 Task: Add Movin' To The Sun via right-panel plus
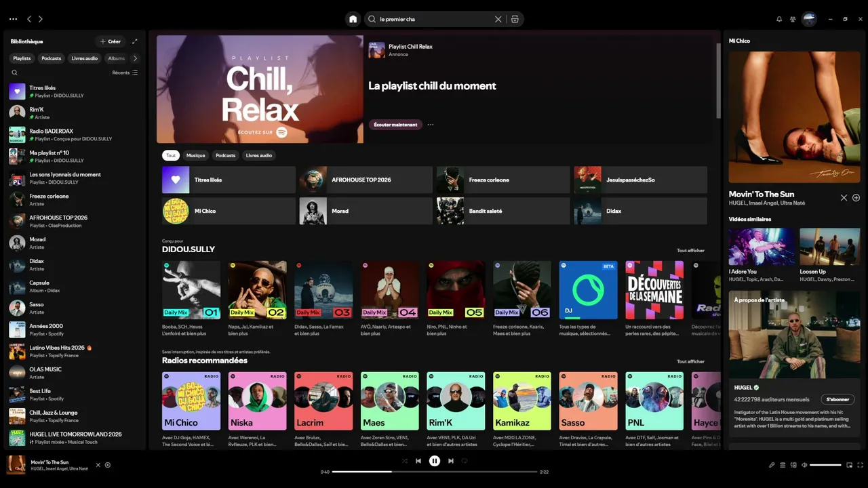pyautogui.click(x=856, y=198)
